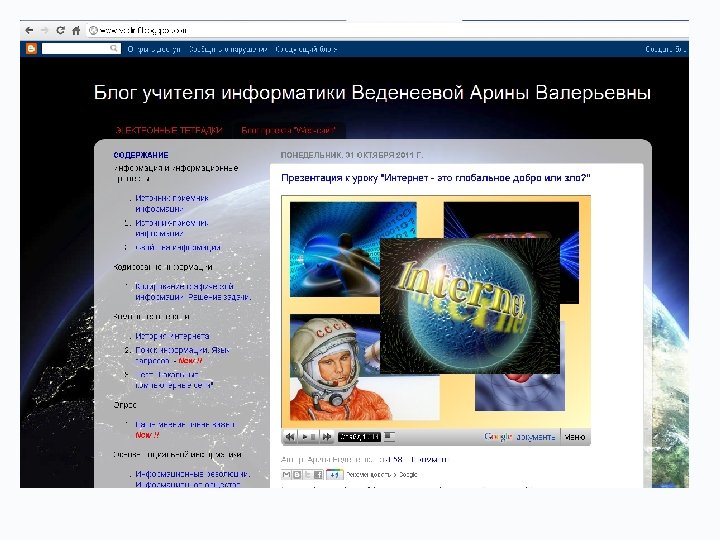Click the orange Blogger logo icon
Image resolution: width=720 pixels, height=540 pixels.
(x=31, y=49)
